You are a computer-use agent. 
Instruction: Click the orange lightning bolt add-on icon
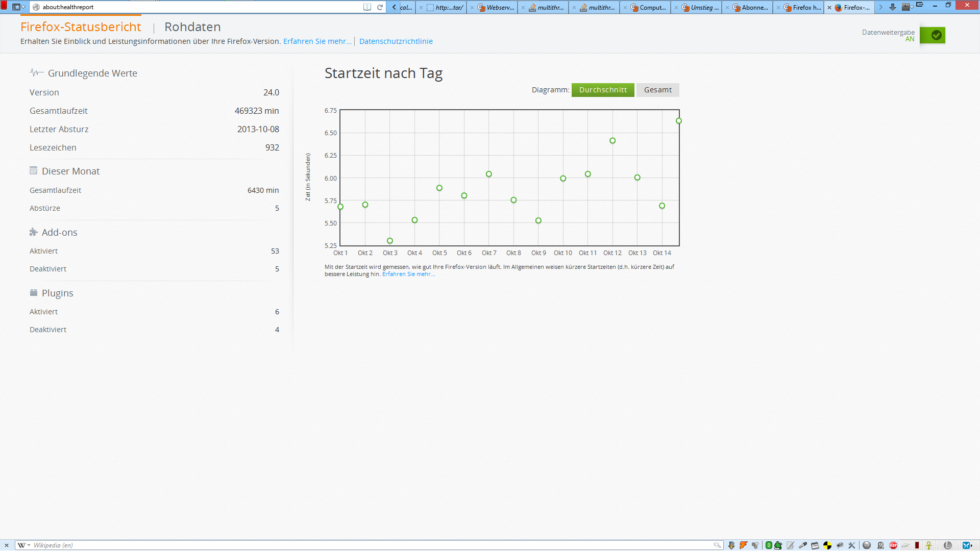click(x=743, y=545)
